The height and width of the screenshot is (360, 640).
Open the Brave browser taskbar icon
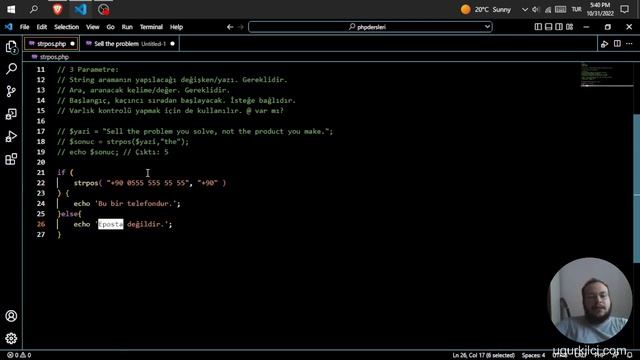58,9
